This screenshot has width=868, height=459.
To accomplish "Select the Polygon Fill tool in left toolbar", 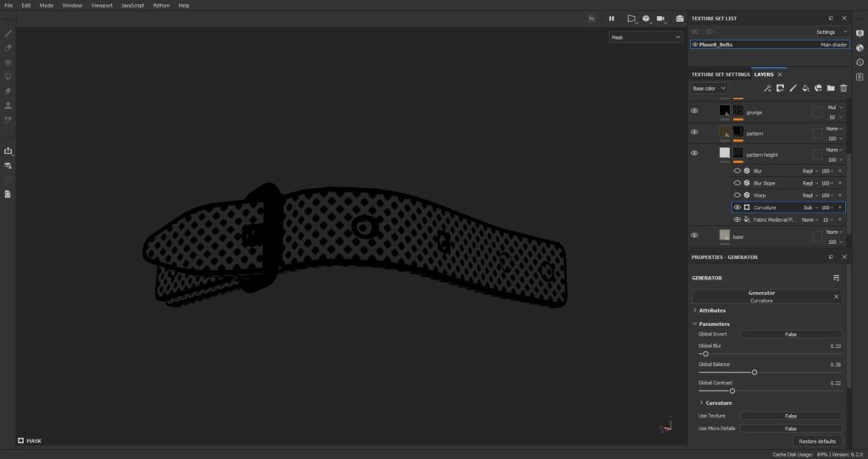I will [x=8, y=76].
